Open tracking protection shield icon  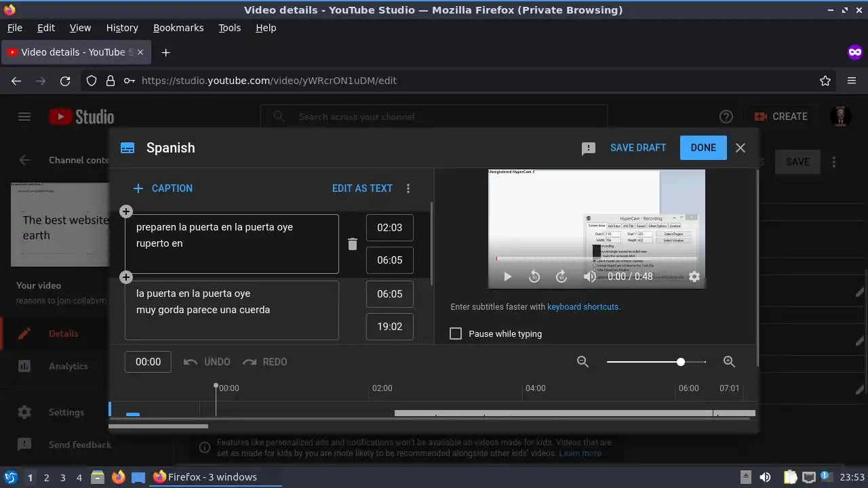(x=92, y=81)
